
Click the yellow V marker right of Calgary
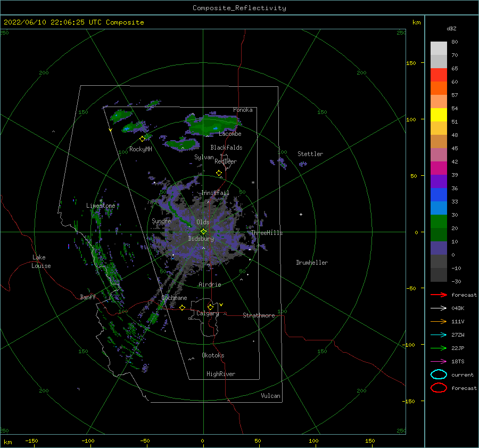221,305
